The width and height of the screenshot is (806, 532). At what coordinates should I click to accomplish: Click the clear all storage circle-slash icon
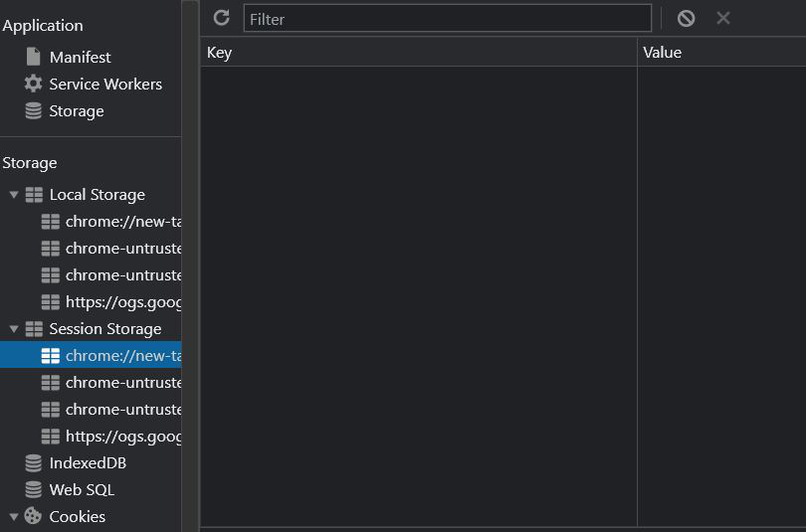point(686,18)
